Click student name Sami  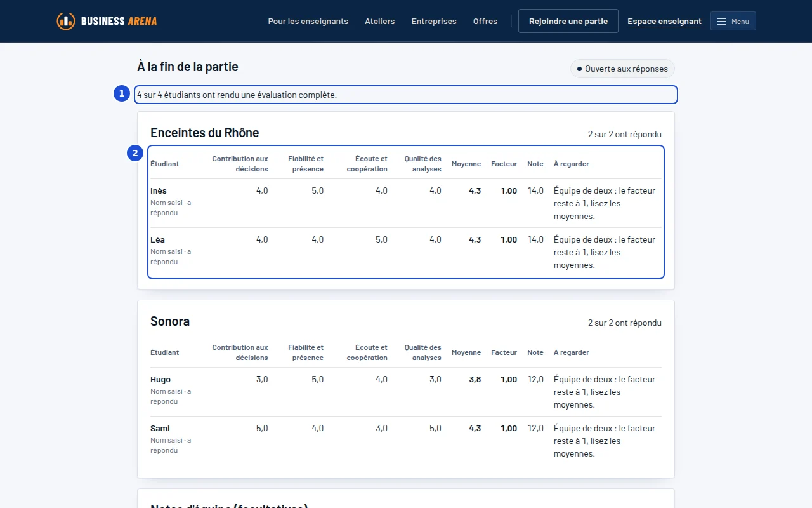160,428
